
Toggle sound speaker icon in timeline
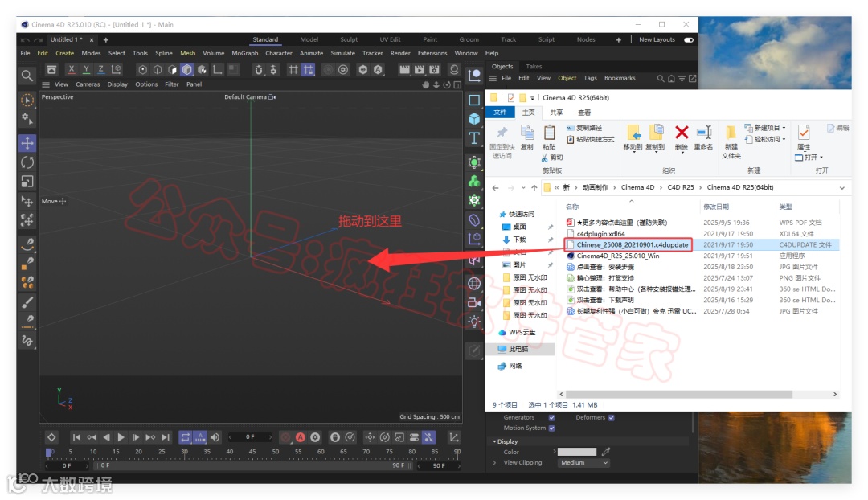[215, 437]
